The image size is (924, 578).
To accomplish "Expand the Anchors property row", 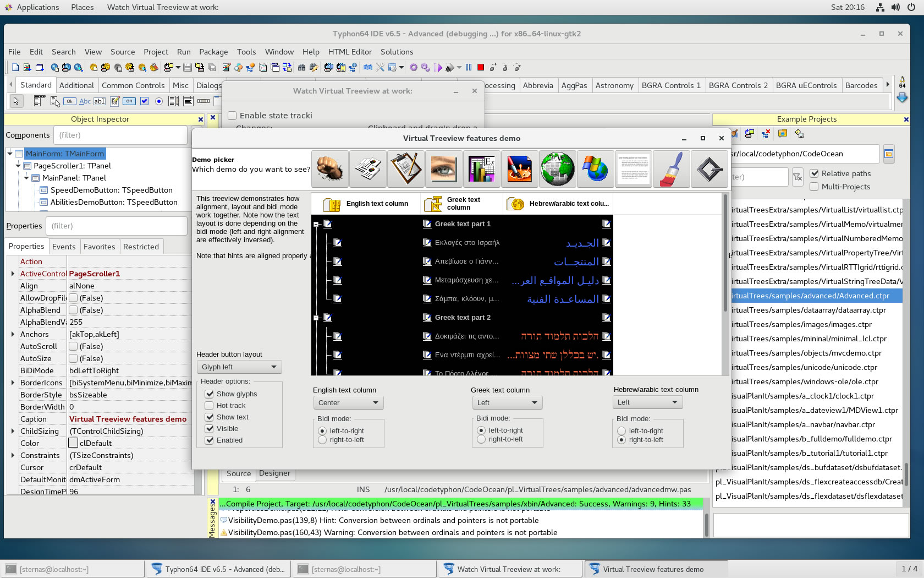I will [x=13, y=334].
